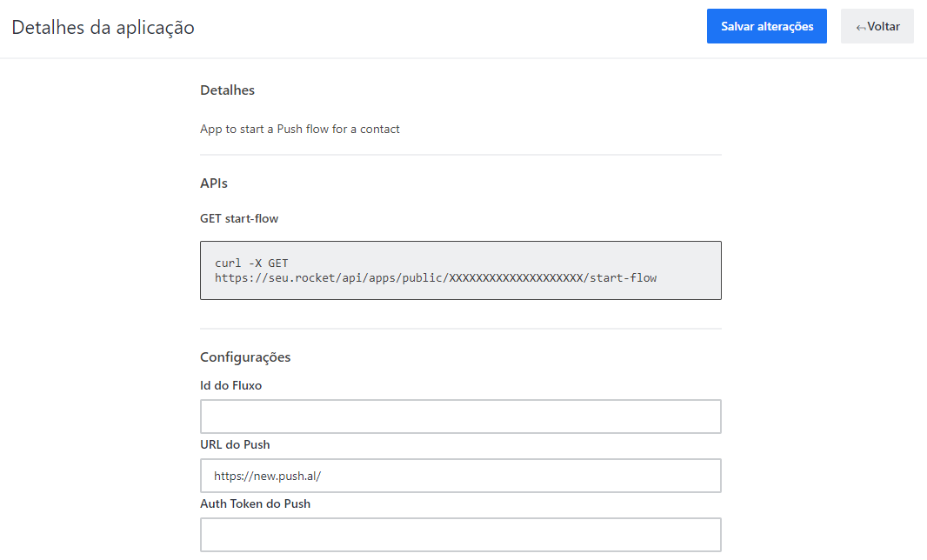Image resolution: width=927 pixels, height=560 pixels.
Task: Save changes with Salvar alterações button
Action: tap(767, 26)
